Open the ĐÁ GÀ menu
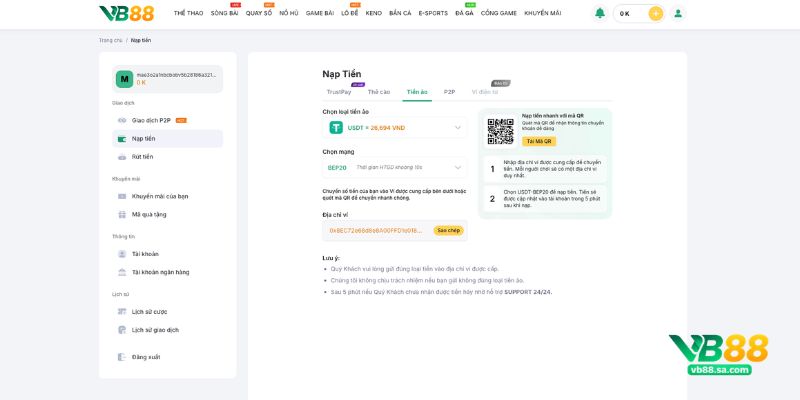Image resolution: width=800 pixels, height=400 pixels. tap(464, 13)
